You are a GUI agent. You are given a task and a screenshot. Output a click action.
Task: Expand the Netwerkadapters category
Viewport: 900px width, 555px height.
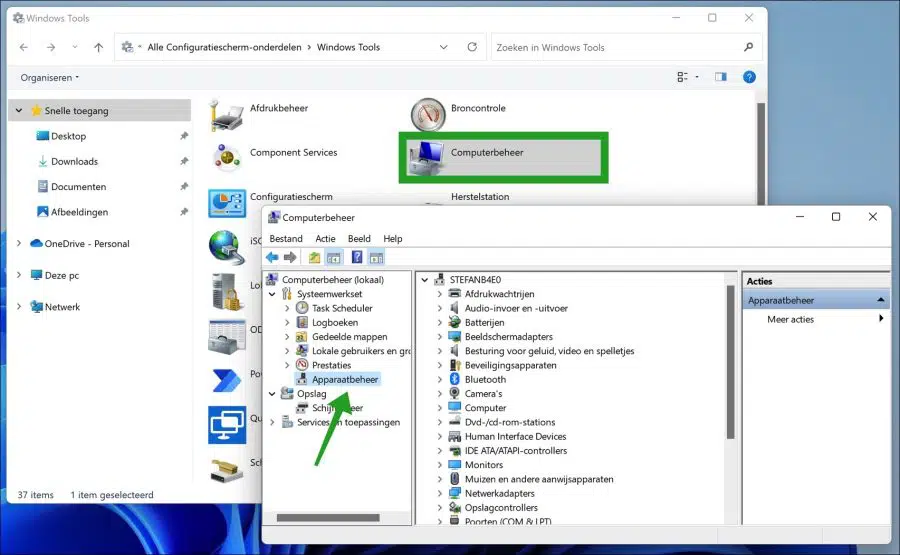tap(440, 494)
